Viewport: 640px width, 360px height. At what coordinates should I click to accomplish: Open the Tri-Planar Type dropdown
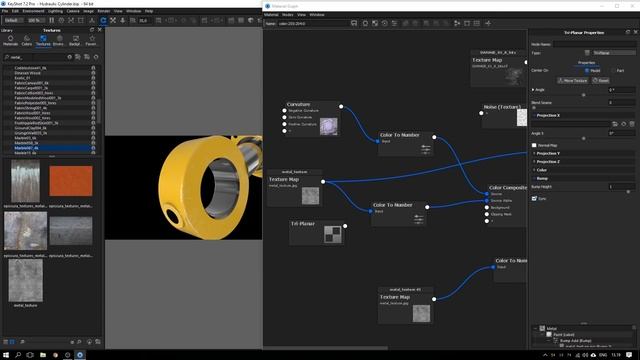click(x=614, y=53)
